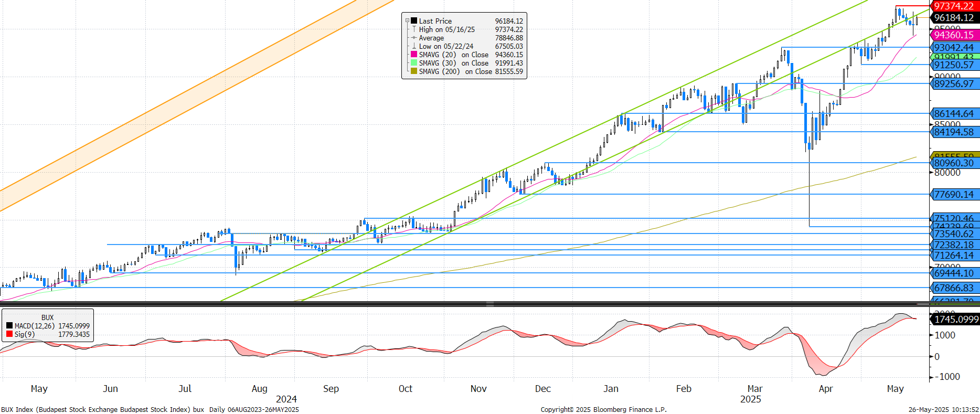Click the Jan month label on time axis
The width and height of the screenshot is (980, 414).
point(611,389)
